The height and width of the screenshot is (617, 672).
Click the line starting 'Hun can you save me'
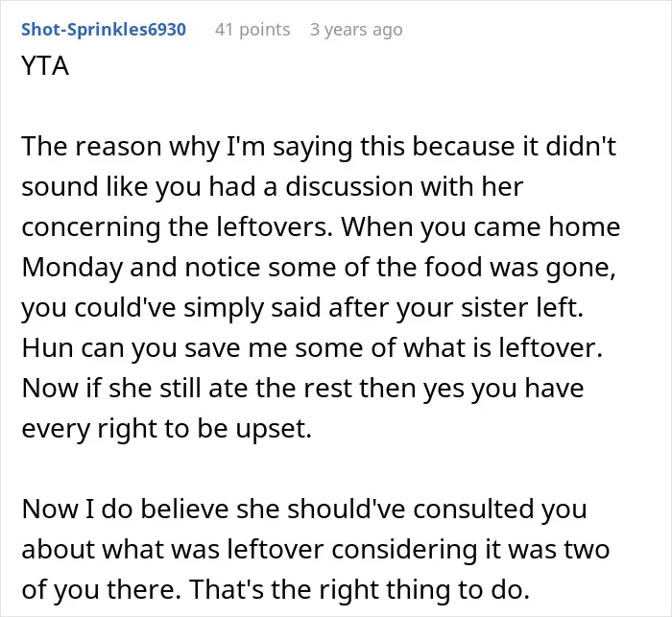pyautogui.click(x=312, y=348)
